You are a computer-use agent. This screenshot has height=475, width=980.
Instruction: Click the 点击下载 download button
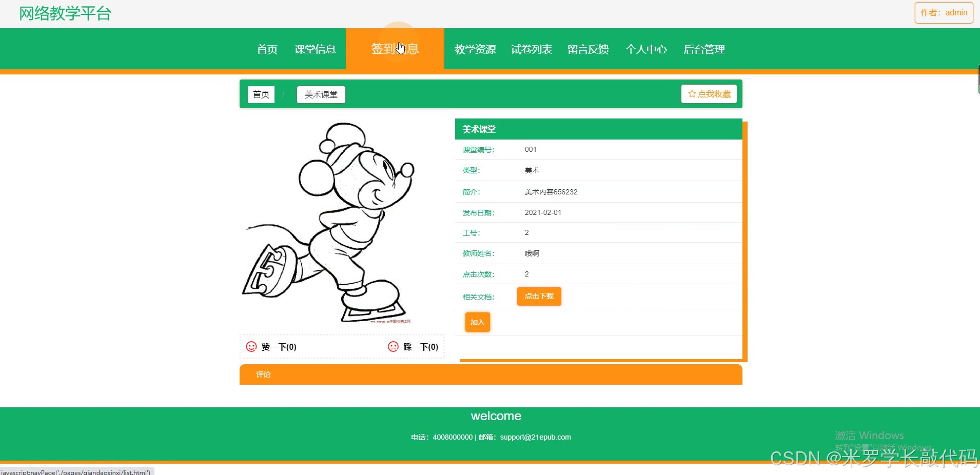point(539,296)
